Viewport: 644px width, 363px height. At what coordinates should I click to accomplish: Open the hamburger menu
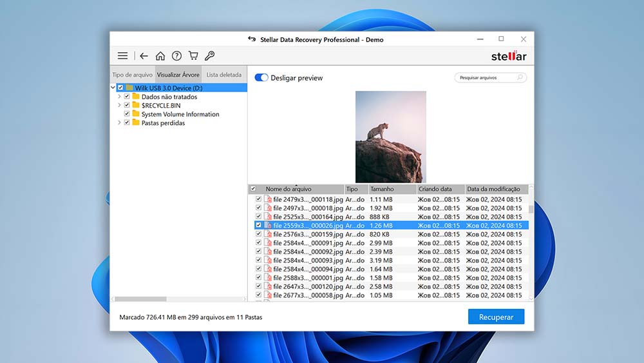point(122,56)
